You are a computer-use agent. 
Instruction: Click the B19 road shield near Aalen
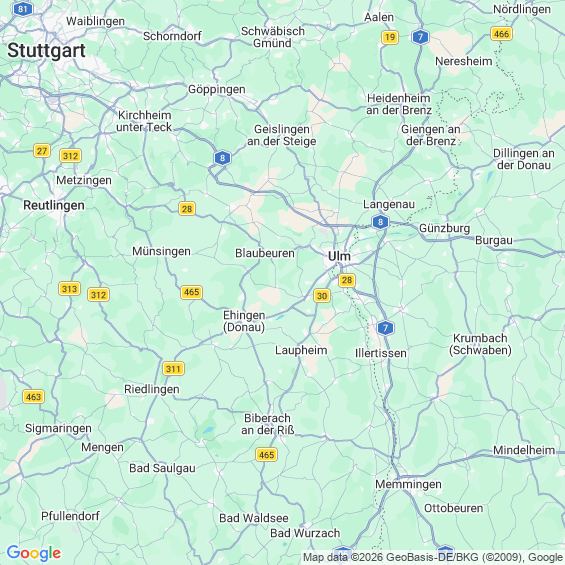390,37
